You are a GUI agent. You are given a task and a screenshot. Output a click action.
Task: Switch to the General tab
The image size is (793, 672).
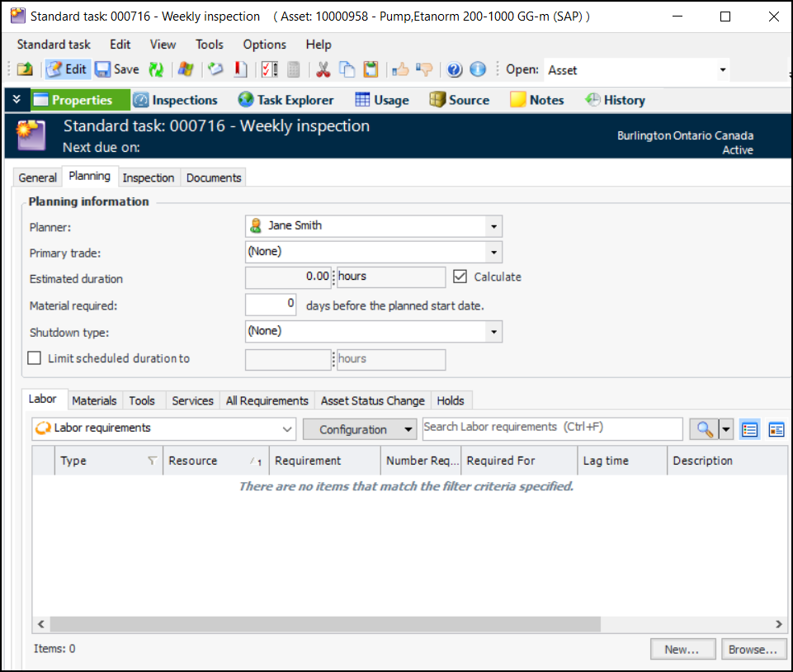click(37, 177)
